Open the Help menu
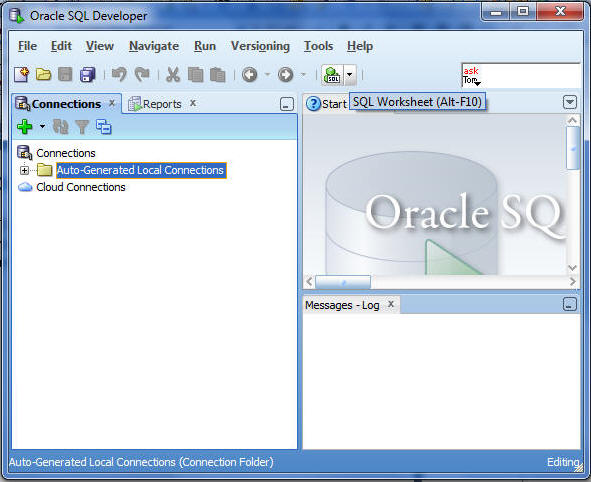This screenshot has height=482, width=591. [360, 46]
